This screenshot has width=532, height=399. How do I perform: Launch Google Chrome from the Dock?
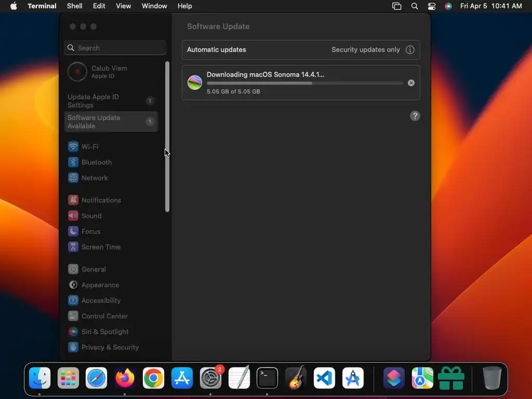coord(153,378)
